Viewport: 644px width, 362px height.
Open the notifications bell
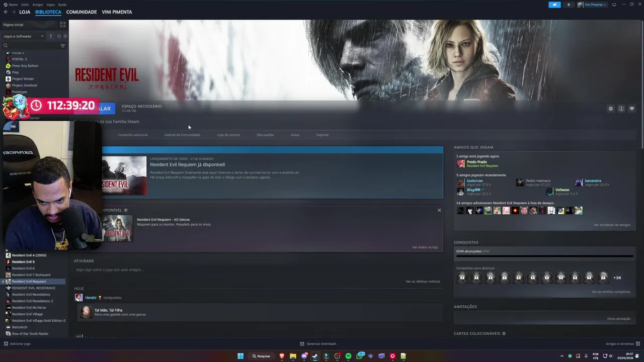(x=569, y=5)
